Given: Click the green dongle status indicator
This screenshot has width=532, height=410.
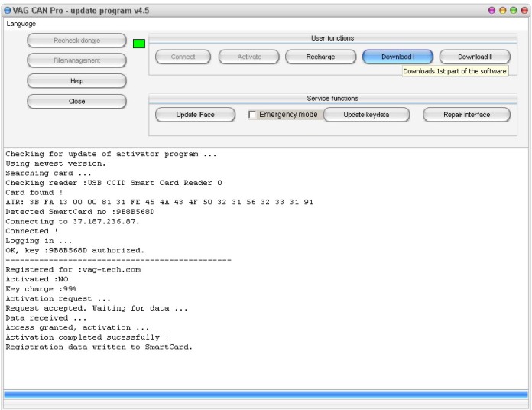Looking at the screenshot, I should click(x=139, y=44).
